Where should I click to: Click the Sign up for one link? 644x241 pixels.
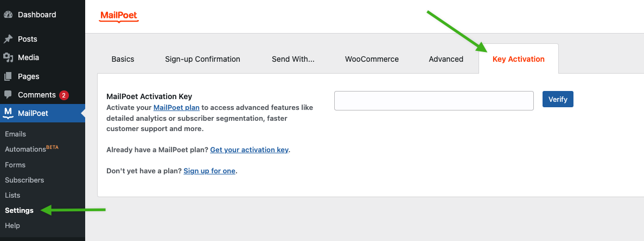tap(209, 171)
